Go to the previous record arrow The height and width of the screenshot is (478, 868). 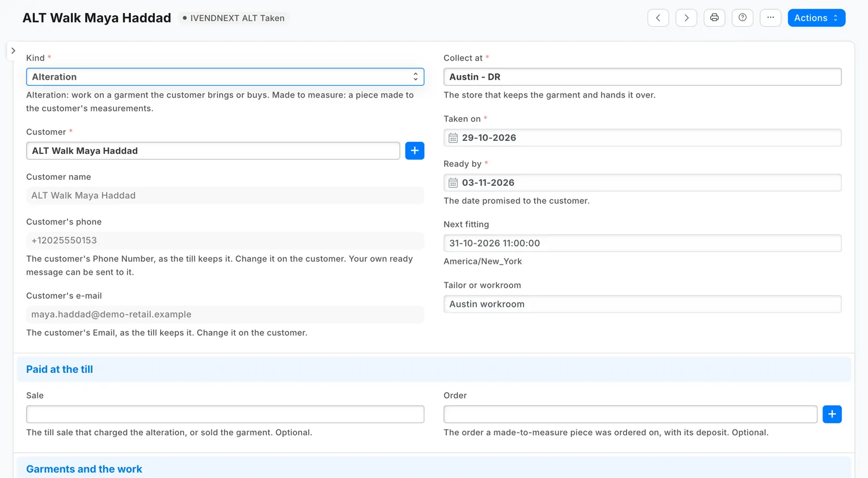[658, 18]
